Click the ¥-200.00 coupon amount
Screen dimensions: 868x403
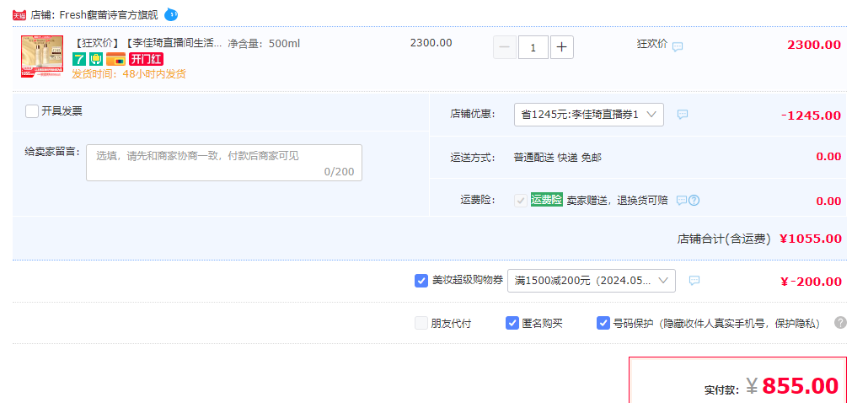(811, 282)
